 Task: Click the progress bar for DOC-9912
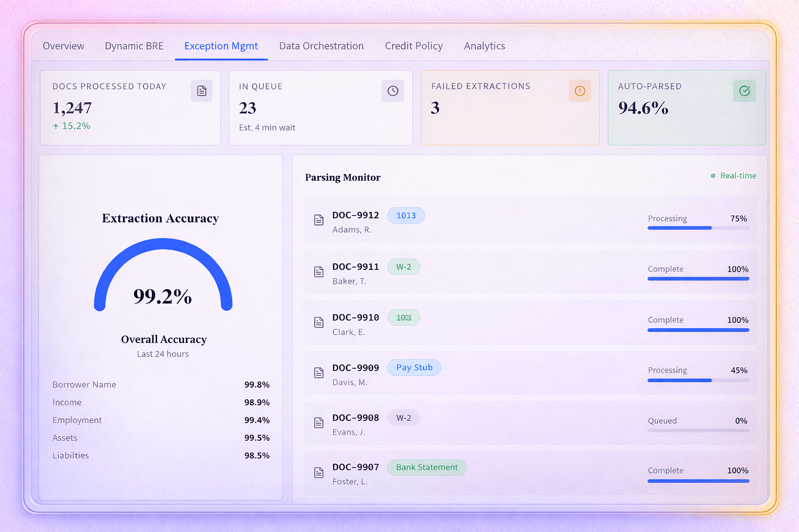pyautogui.click(x=698, y=228)
